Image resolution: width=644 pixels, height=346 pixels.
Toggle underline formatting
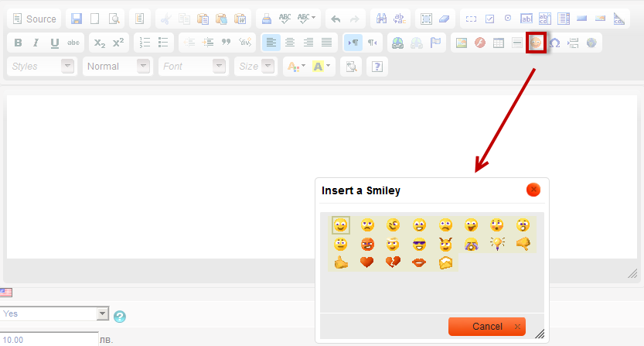tap(54, 43)
